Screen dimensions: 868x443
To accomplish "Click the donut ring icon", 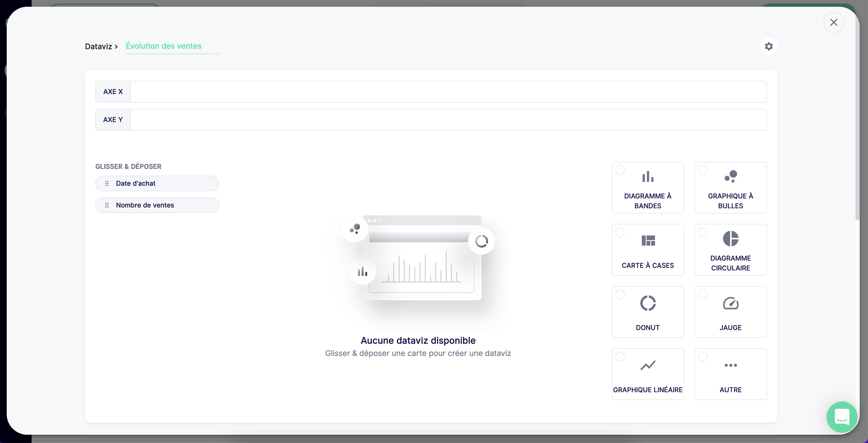I will coord(648,303).
